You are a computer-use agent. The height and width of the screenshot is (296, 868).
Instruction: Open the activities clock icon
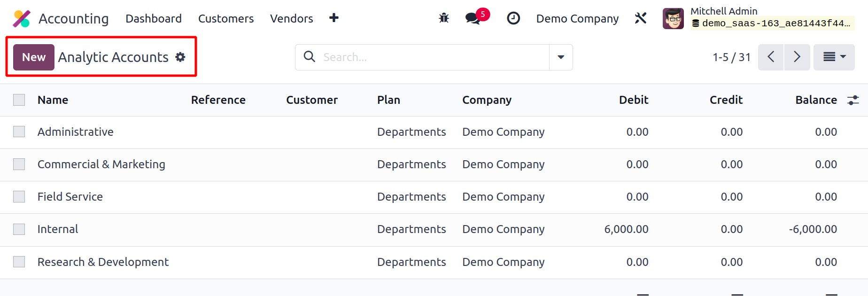[x=513, y=18]
